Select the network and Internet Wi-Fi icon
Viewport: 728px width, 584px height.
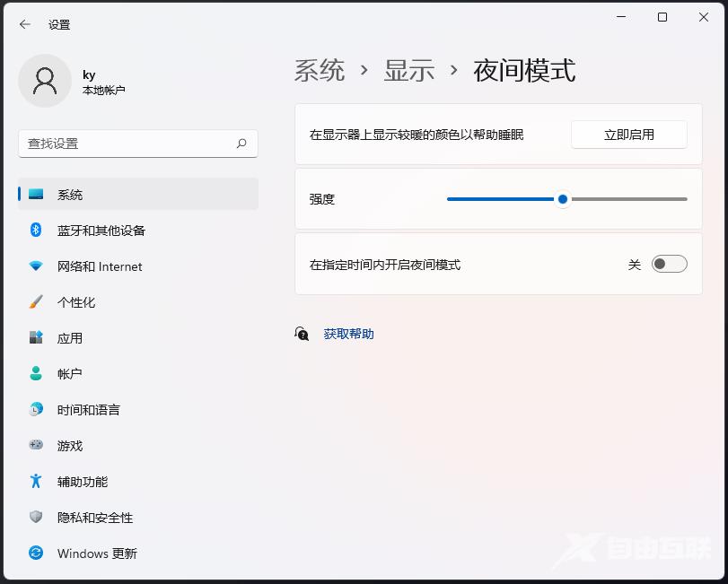coord(36,266)
